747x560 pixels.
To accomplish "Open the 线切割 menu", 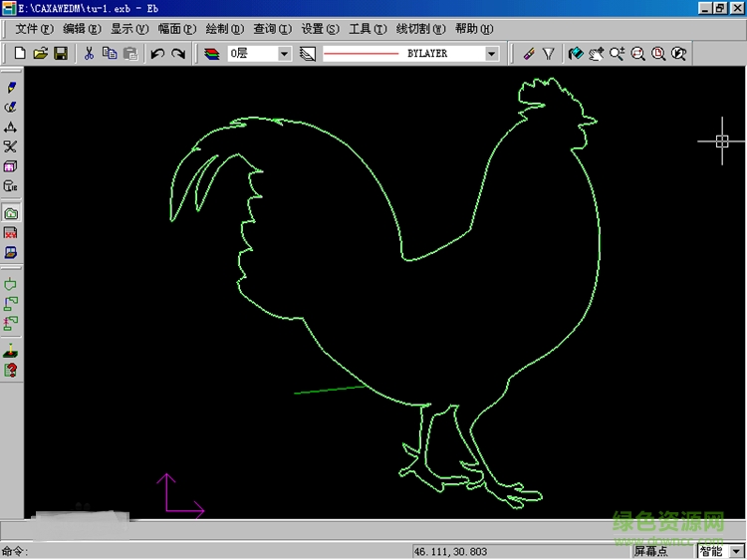I will coord(421,29).
